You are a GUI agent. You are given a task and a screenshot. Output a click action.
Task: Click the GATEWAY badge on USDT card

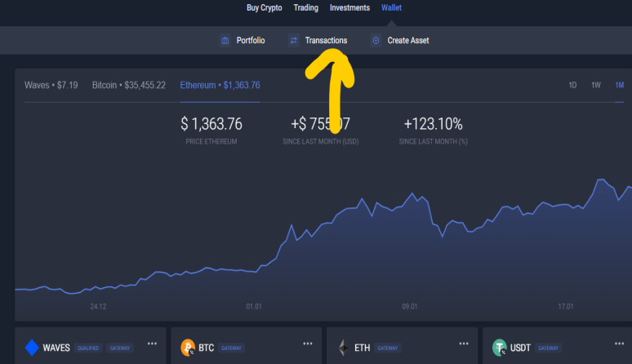548,348
